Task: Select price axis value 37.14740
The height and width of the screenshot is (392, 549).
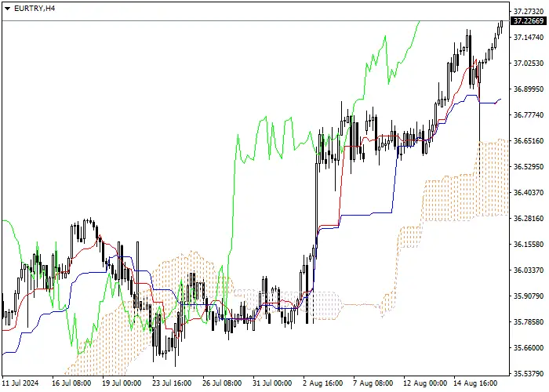Action: [529, 37]
